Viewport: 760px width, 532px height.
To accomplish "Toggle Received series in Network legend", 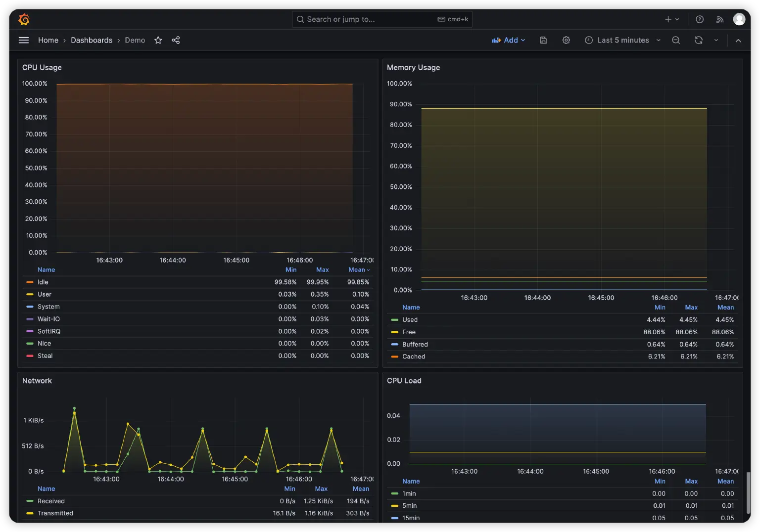I will [51, 501].
